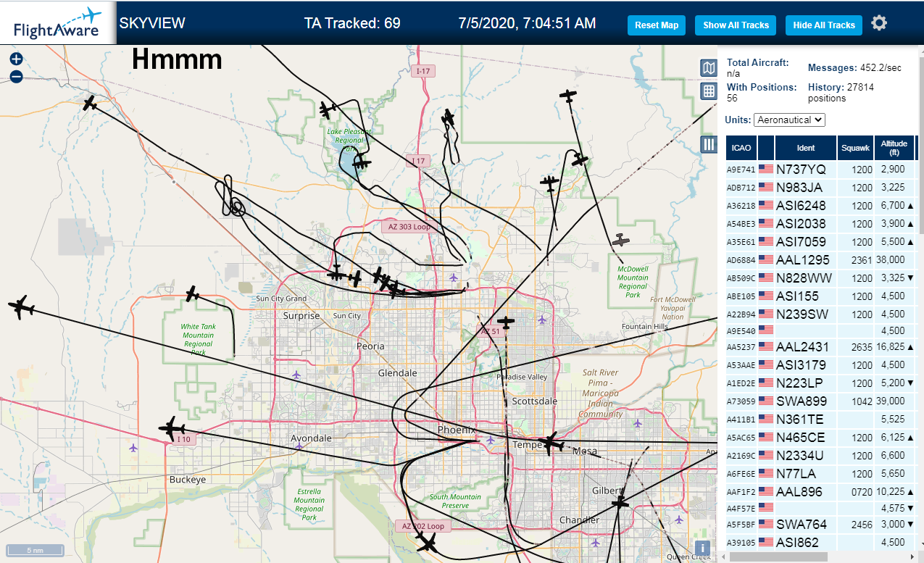The height and width of the screenshot is (563, 924).
Task: Select aircraft AAL2431 row
Action: 823,347
